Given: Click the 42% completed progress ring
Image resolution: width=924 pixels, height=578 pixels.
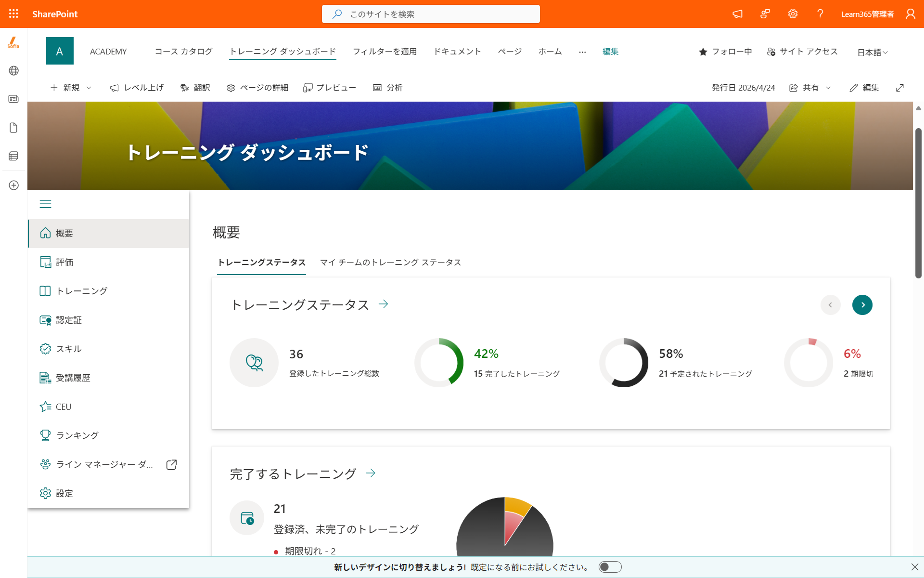Looking at the screenshot, I should pyautogui.click(x=439, y=363).
